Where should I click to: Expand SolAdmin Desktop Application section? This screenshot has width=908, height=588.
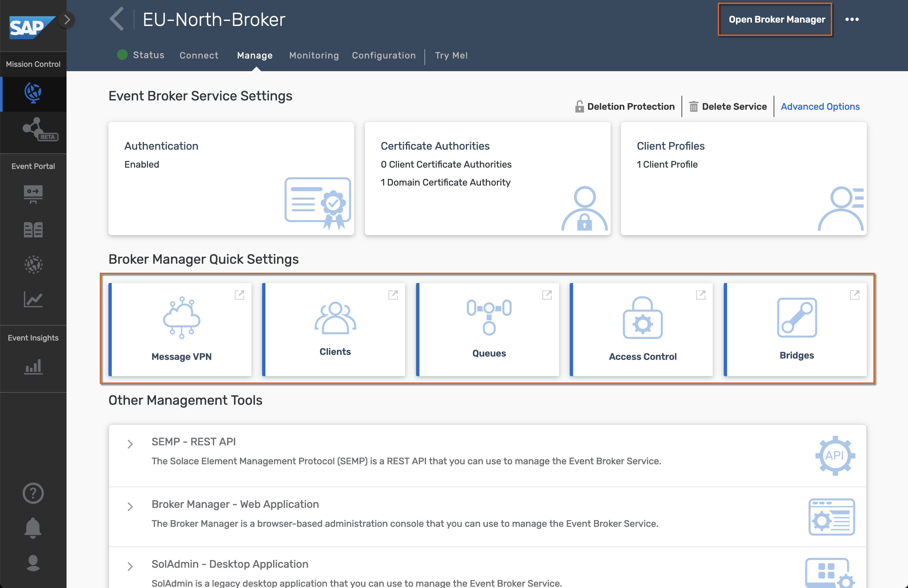[130, 565]
